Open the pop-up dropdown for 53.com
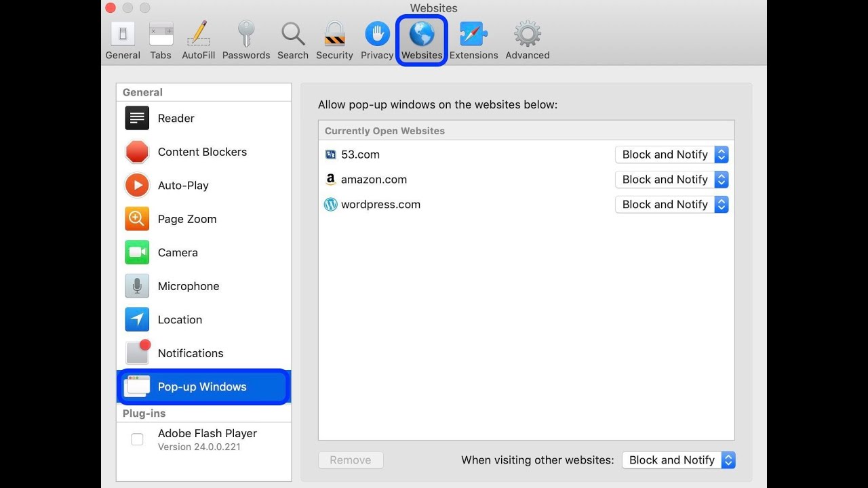The image size is (868, 488). tap(671, 154)
